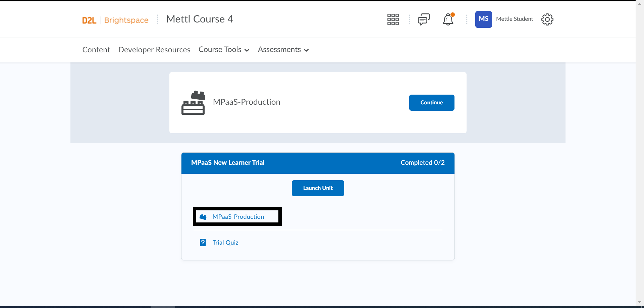Click the Completed 0/2 status text
644x308 pixels.
pos(423,163)
